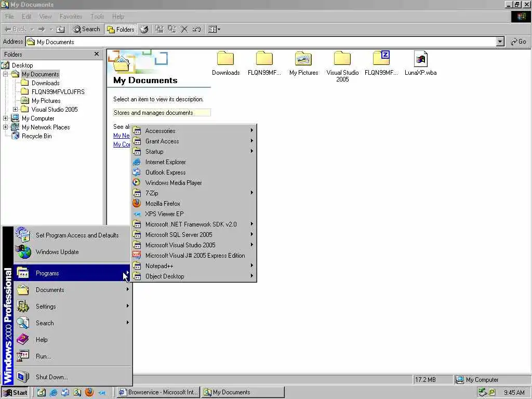The image size is (532, 399).
Task: Collapse the My Documents tree node
Action: click(5, 74)
